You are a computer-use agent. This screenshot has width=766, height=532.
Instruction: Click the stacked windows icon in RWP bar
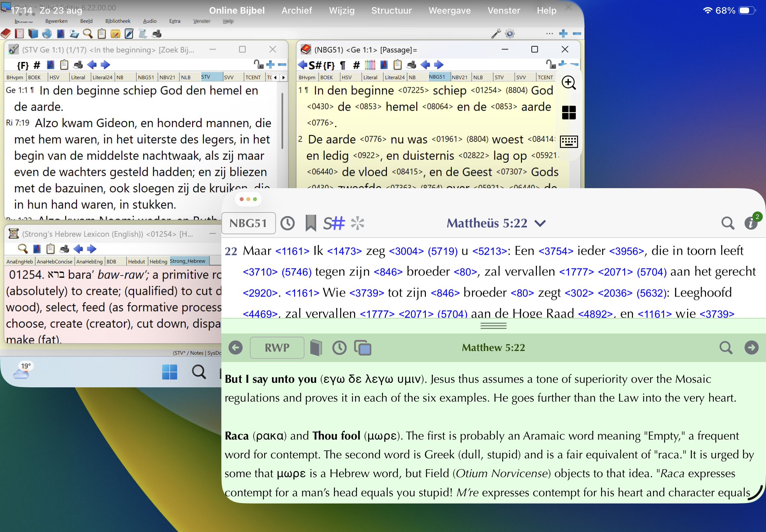[x=363, y=348]
